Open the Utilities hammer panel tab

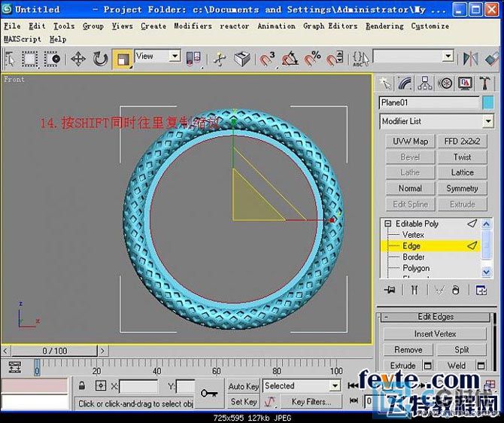484,84
